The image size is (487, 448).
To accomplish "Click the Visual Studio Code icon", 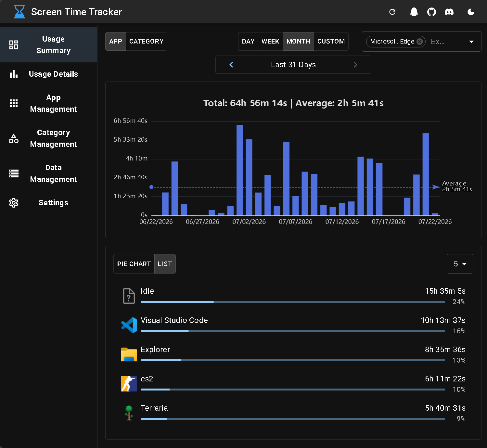I will (x=129, y=325).
